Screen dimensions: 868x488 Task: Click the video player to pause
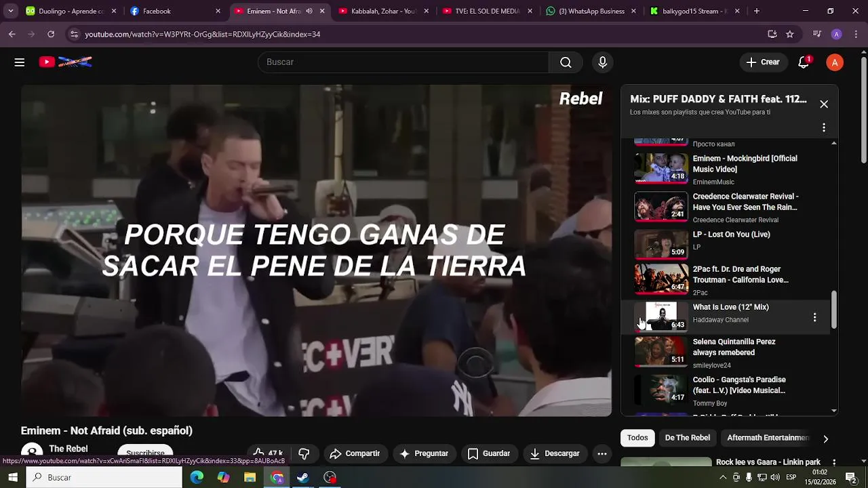316,250
